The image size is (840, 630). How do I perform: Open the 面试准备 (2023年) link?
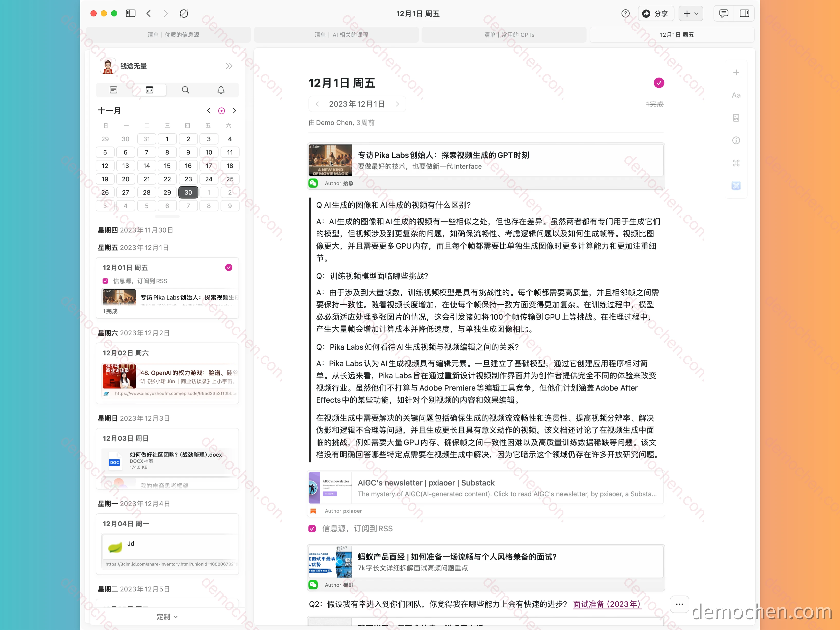pyautogui.click(x=606, y=604)
